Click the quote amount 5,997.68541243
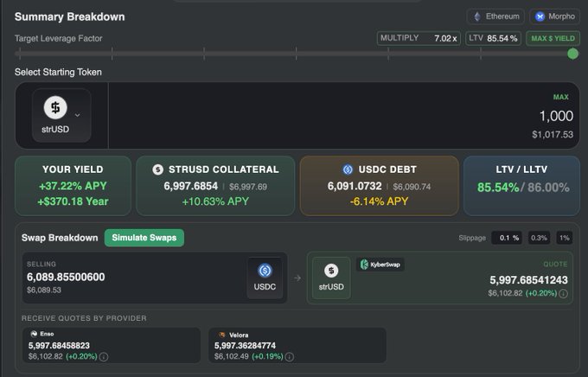The image size is (588, 377). (x=528, y=280)
